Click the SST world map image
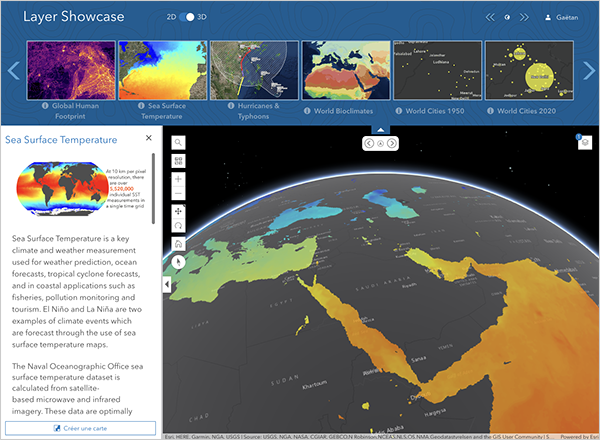600x440 pixels. (x=63, y=188)
